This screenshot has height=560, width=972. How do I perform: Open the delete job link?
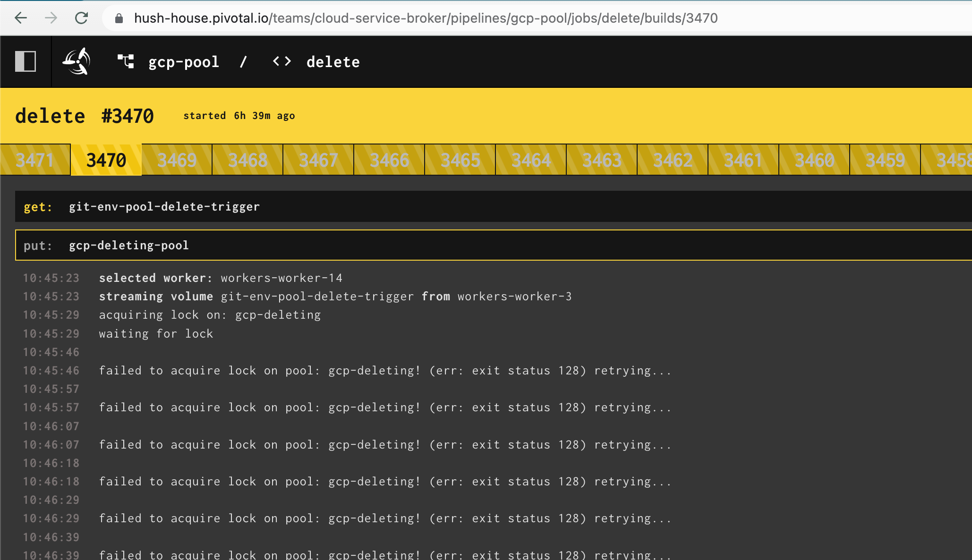pyautogui.click(x=333, y=61)
